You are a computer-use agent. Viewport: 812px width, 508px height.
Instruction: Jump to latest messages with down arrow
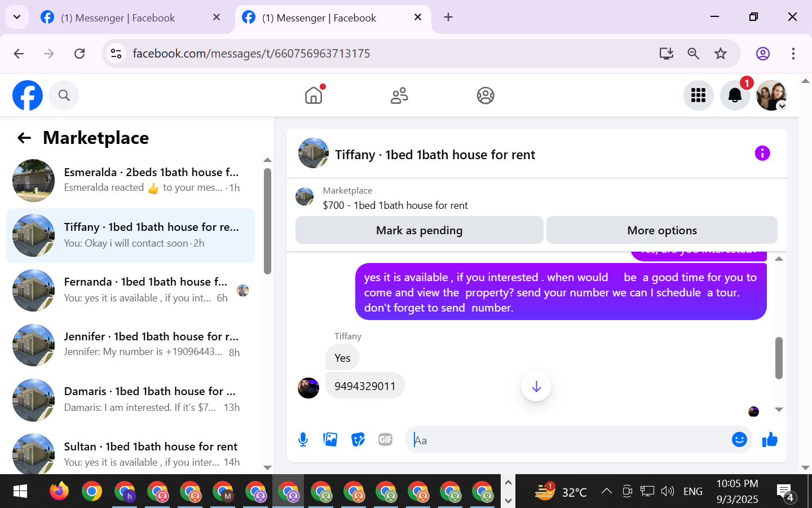pos(536,386)
